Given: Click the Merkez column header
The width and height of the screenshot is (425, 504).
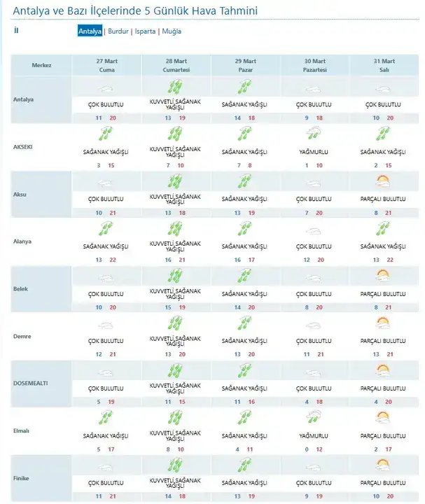Looking at the screenshot, I should 41,66.
